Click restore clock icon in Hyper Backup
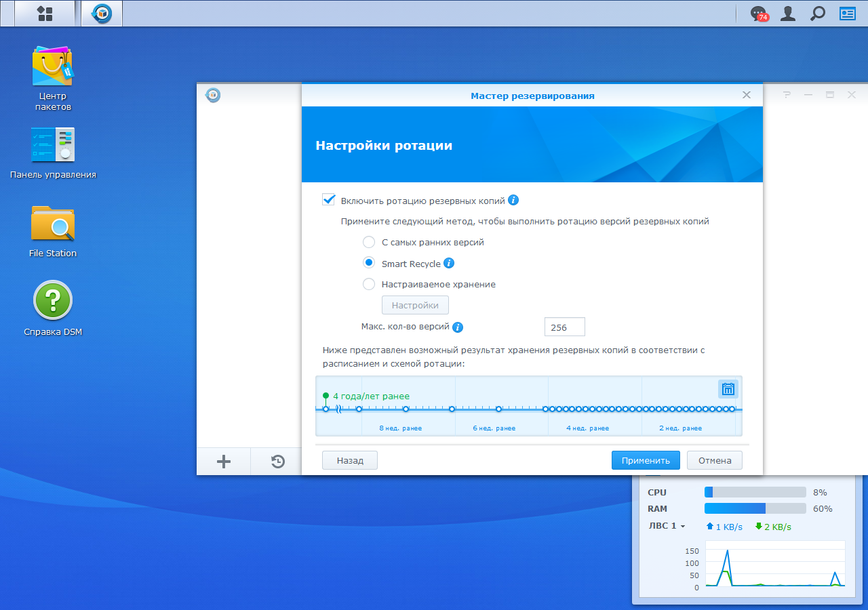This screenshot has width=868, height=610. (x=278, y=462)
